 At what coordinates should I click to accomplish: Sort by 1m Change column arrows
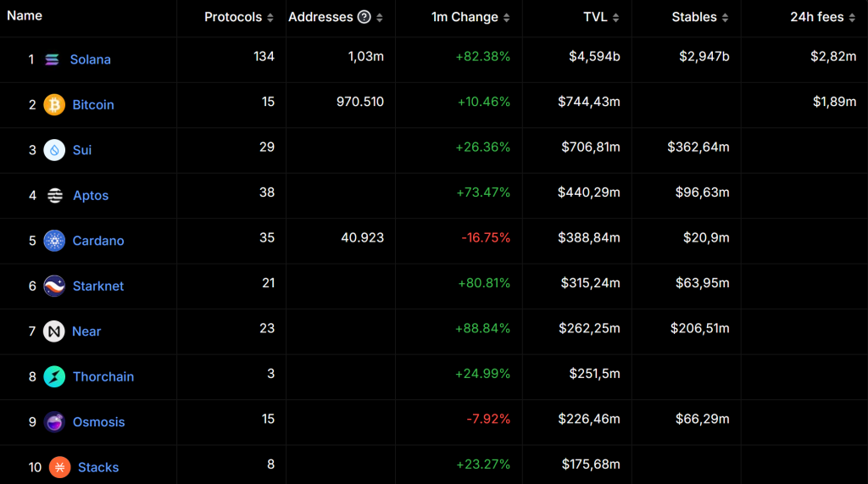point(507,18)
